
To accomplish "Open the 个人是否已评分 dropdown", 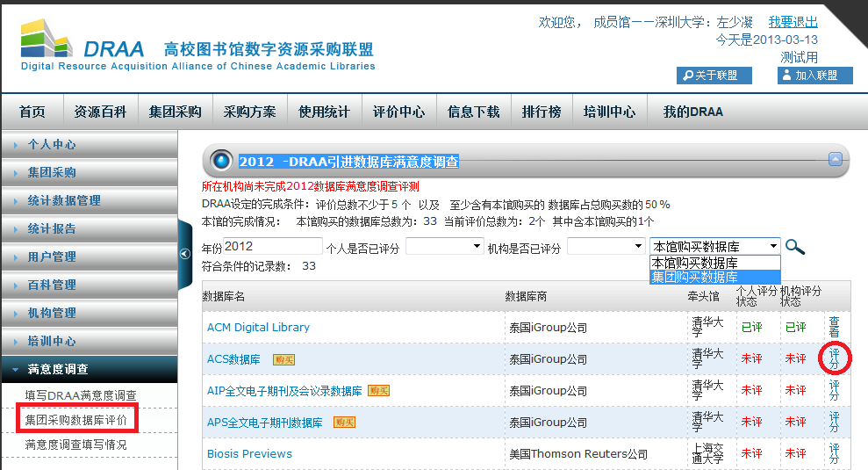I will click(444, 247).
